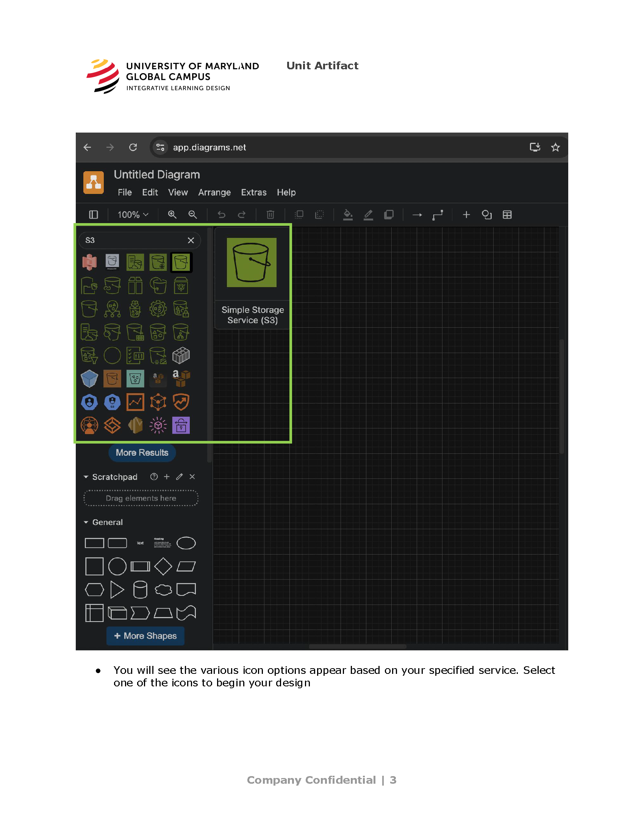Screen dimensions: 644x825
Task: Click the orange draw.io logo
Action: point(94,183)
